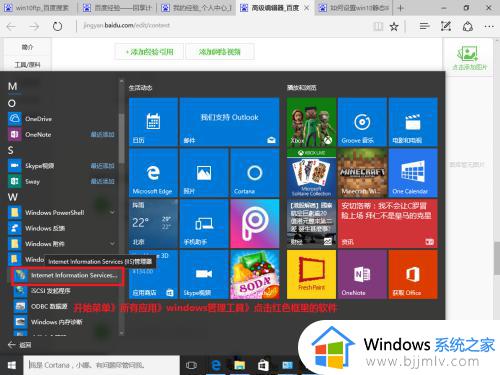The height and width of the screenshot is (375, 500).
Task: Toggle reading view in Edge
Action: tap(378, 26)
